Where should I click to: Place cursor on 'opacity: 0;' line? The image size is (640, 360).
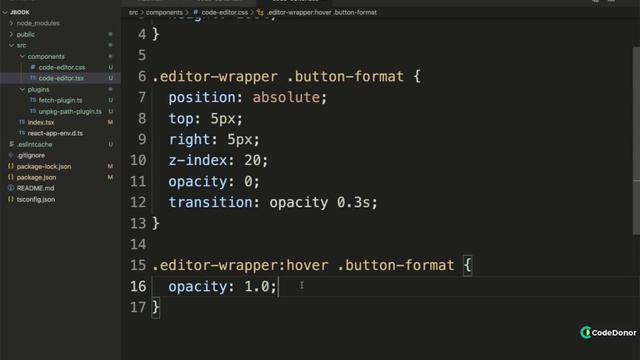tap(214, 182)
